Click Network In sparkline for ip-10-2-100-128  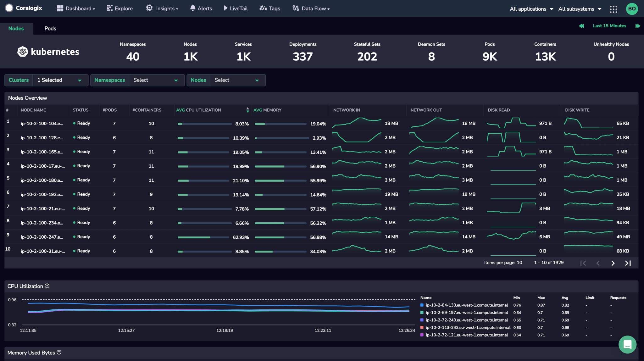(x=357, y=137)
